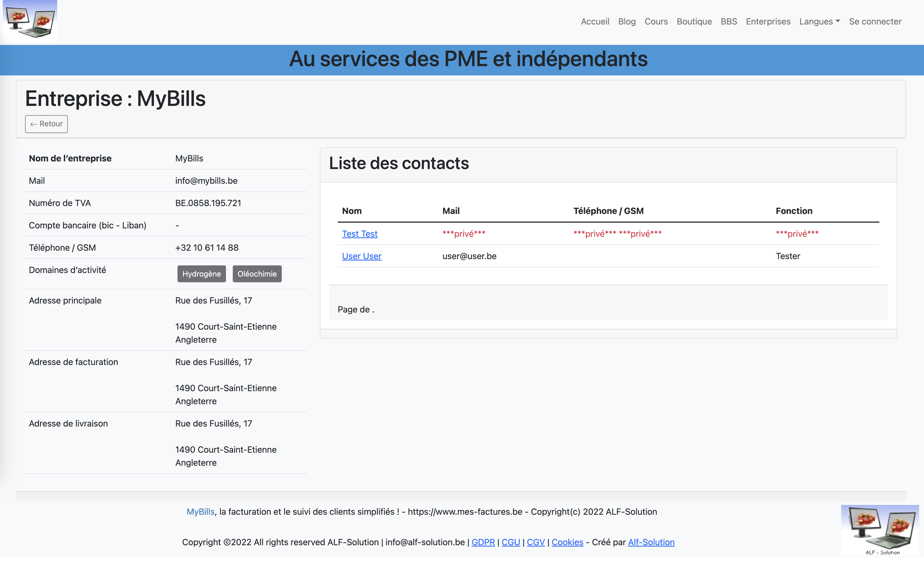Click the private Mail value in Test Test row
Screen dimensions: 924x564
pos(464,234)
